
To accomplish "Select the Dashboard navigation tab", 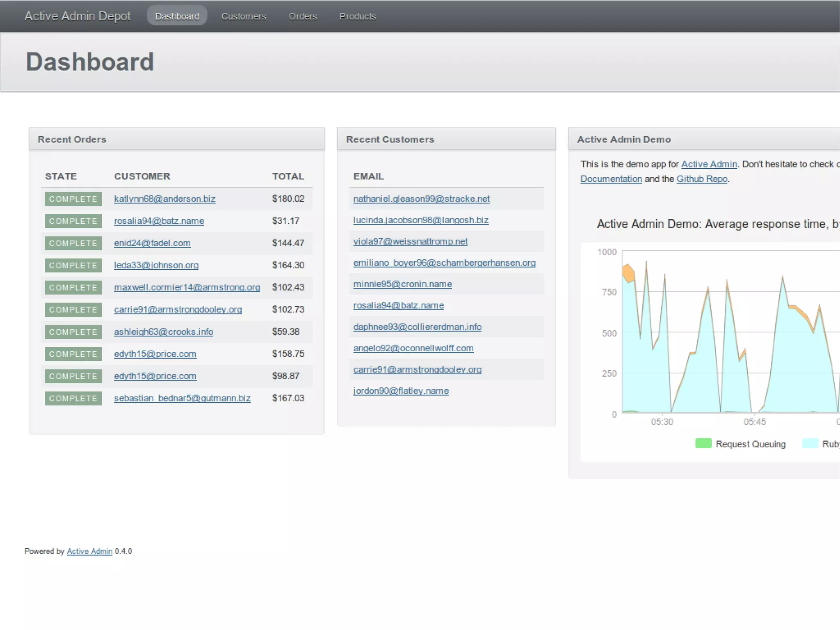I will pyautogui.click(x=177, y=16).
